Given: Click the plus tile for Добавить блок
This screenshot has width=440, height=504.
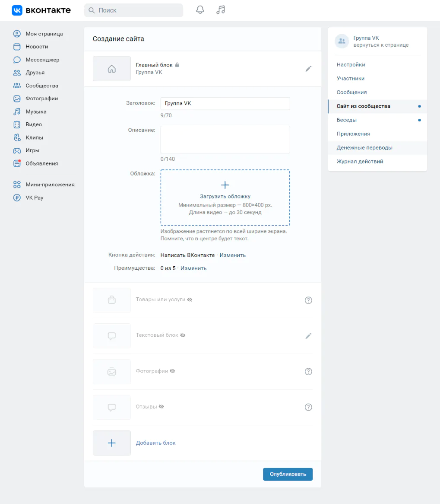Looking at the screenshot, I should [111, 443].
